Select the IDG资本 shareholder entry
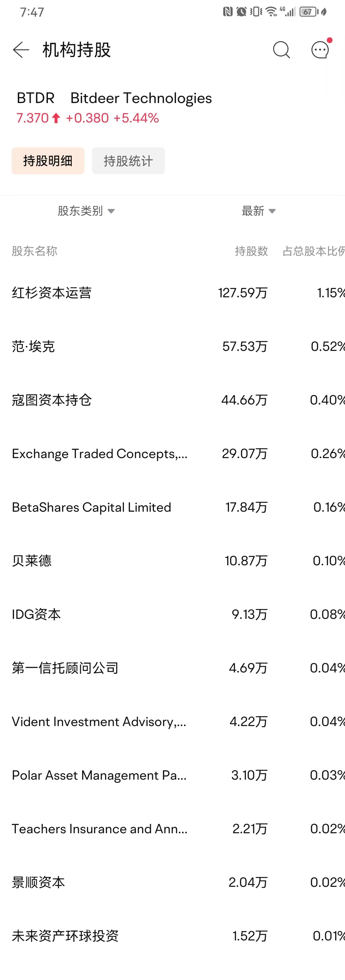 tap(35, 614)
